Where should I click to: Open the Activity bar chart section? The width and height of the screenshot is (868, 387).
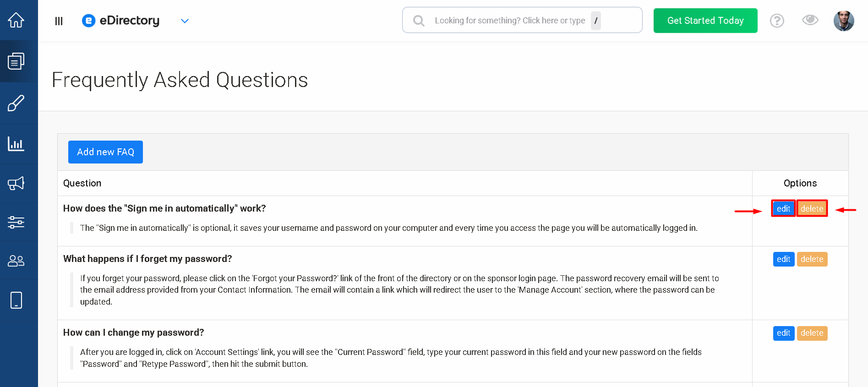click(16, 144)
